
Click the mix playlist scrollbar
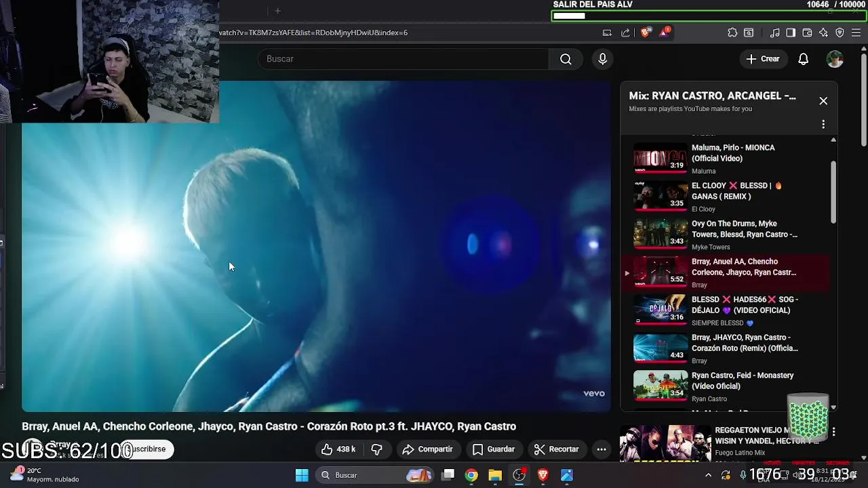click(x=833, y=192)
